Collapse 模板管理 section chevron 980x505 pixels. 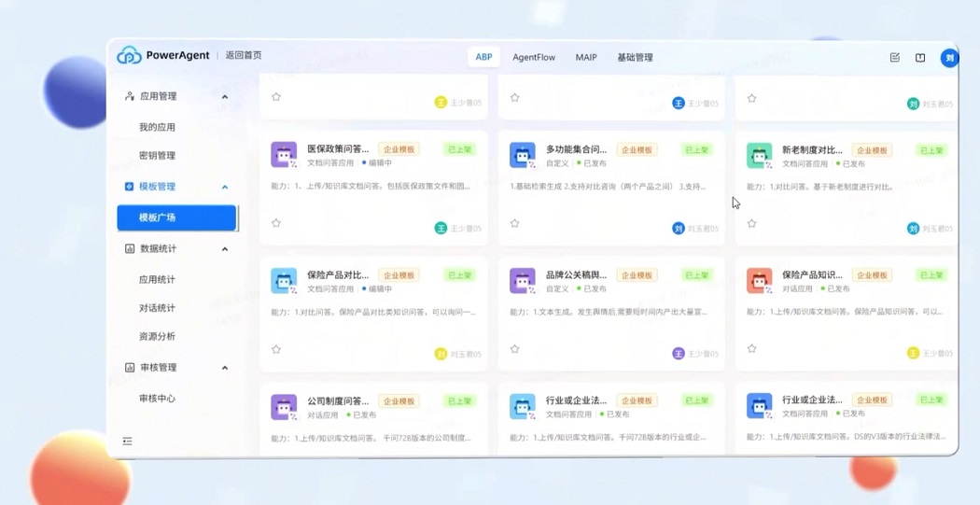pos(225,187)
